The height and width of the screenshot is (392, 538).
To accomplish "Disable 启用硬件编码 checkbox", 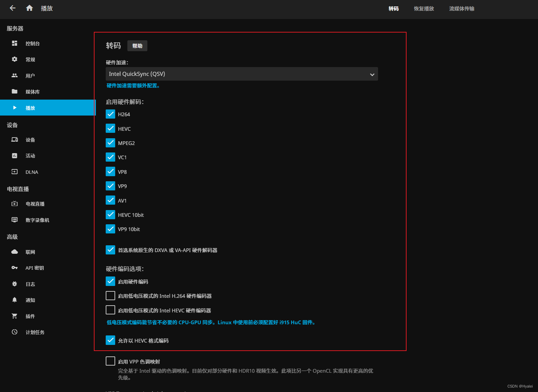I will pyautogui.click(x=110, y=281).
